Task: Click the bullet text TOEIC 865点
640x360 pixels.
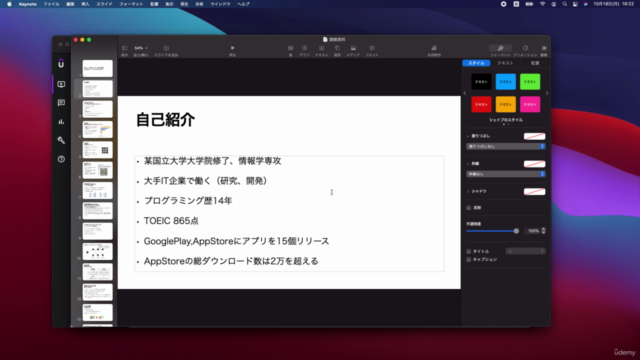Action: click(x=171, y=221)
